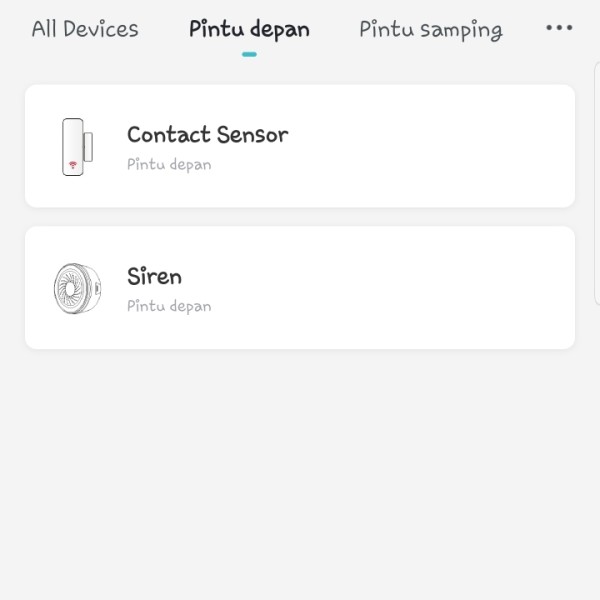
Task: Open the Siren card from its blank area
Action: [421, 288]
